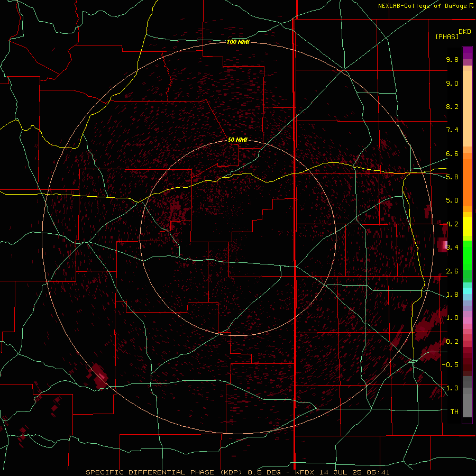476x476 pixels.
Task: Click the 8.2 scale value
Action: (452, 106)
